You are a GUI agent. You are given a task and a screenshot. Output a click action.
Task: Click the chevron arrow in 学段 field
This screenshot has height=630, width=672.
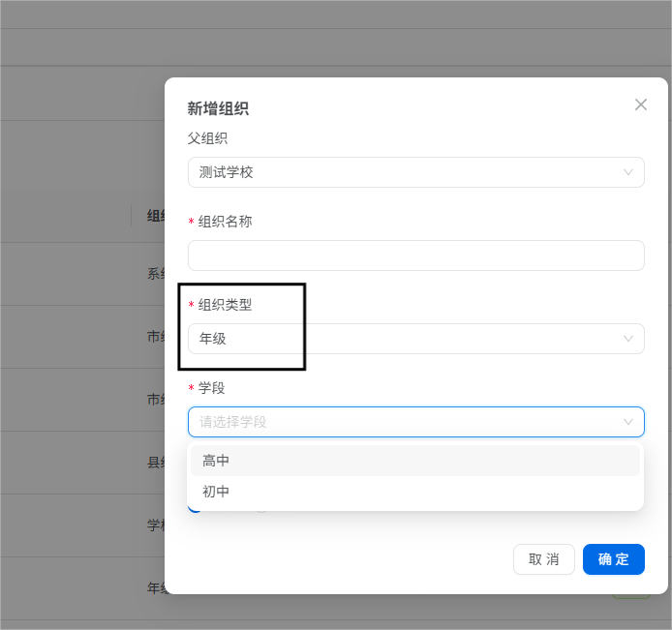coord(628,422)
